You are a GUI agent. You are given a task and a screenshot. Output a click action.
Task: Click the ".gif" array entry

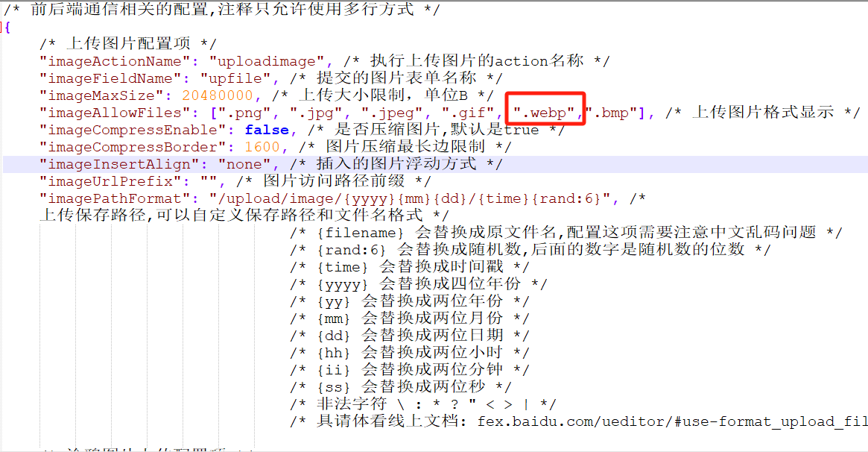click(467, 113)
